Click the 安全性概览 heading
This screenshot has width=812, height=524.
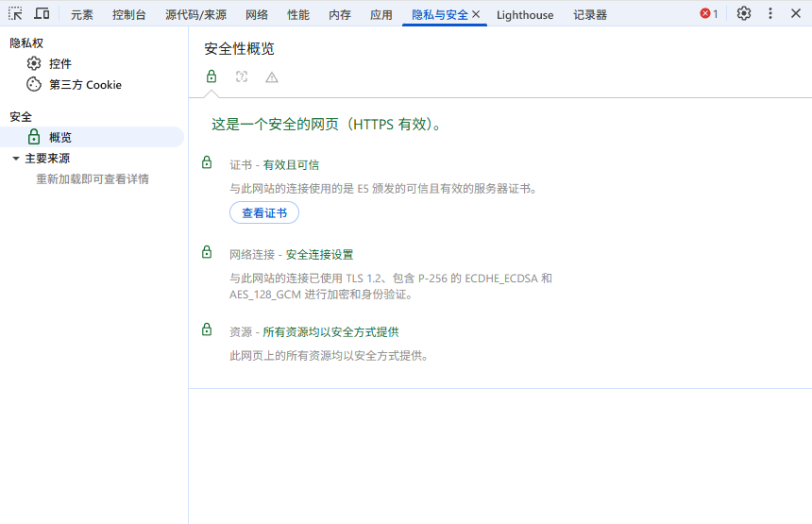(x=239, y=49)
